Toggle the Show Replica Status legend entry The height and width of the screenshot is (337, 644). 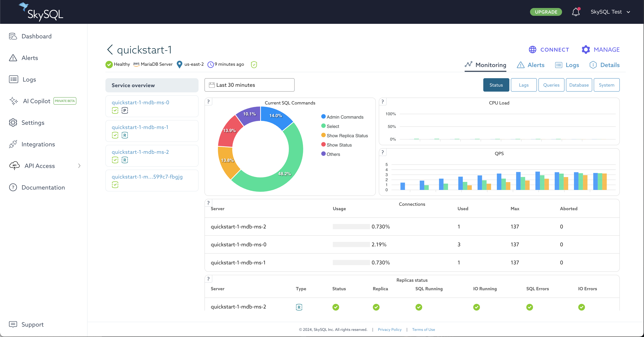click(x=347, y=136)
